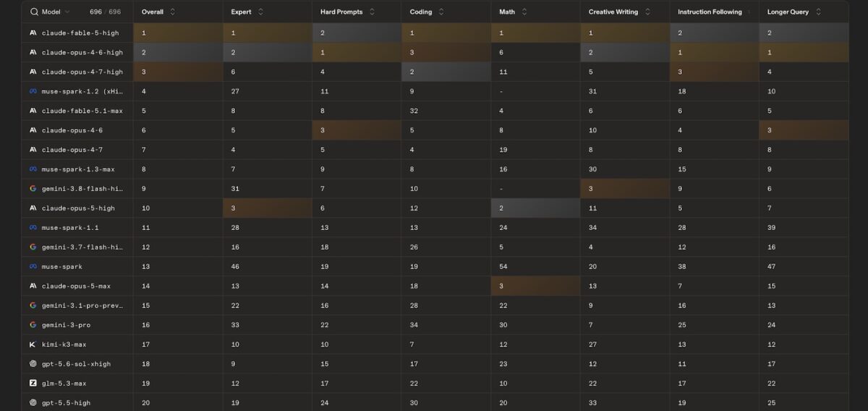Click the Anthropic logo next to claude-opus-5-max
Screen dimensions: 868x411
(33, 286)
